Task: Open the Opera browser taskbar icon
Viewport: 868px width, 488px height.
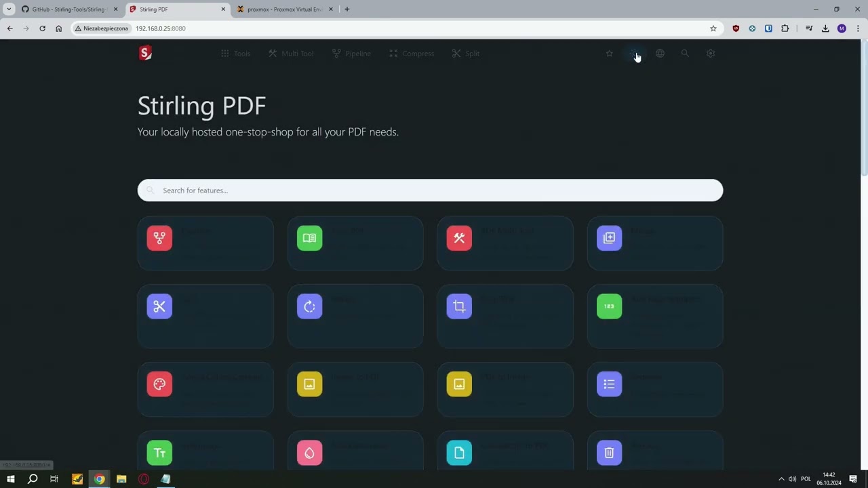Action: tap(144, 479)
